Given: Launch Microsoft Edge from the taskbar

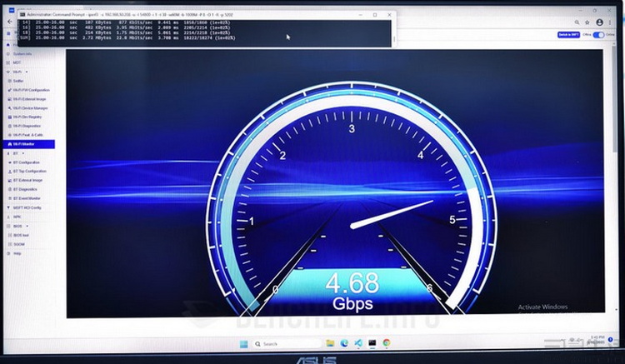Looking at the screenshot, I should pos(344,343).
